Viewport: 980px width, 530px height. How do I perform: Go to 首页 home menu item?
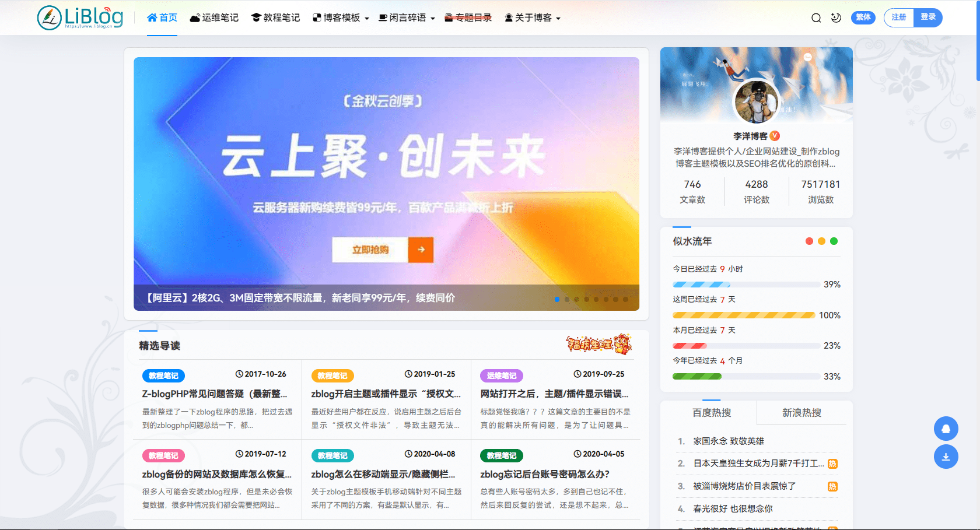(x=162, y=17)
